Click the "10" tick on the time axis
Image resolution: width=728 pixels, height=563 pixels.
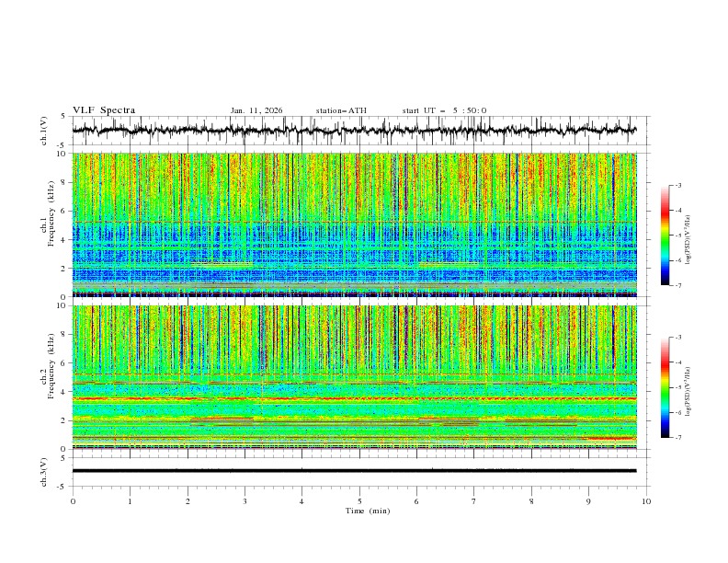[x=646, y=501]
